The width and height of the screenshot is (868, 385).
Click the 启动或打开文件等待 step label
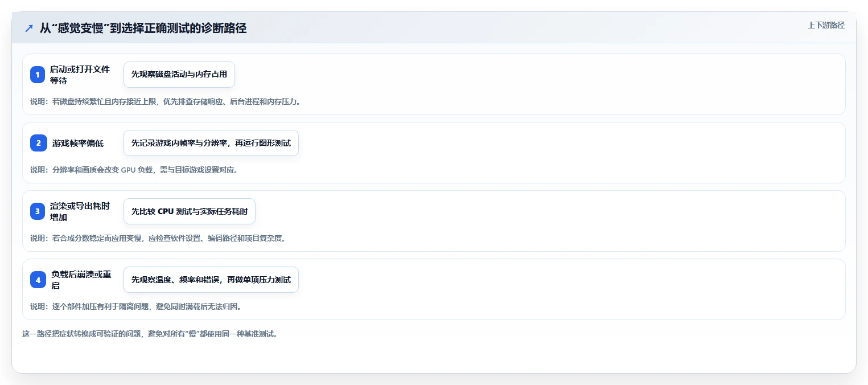point(80,75)
